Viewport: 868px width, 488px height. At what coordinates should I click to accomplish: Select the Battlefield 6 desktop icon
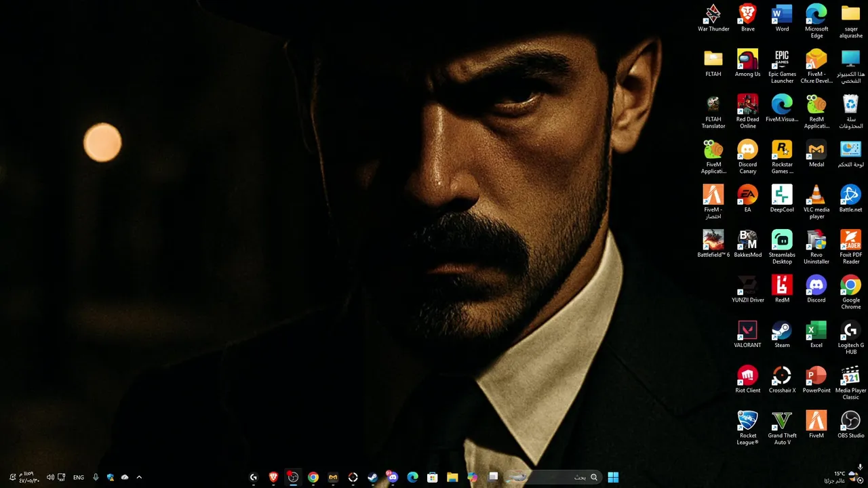point(713,244)
